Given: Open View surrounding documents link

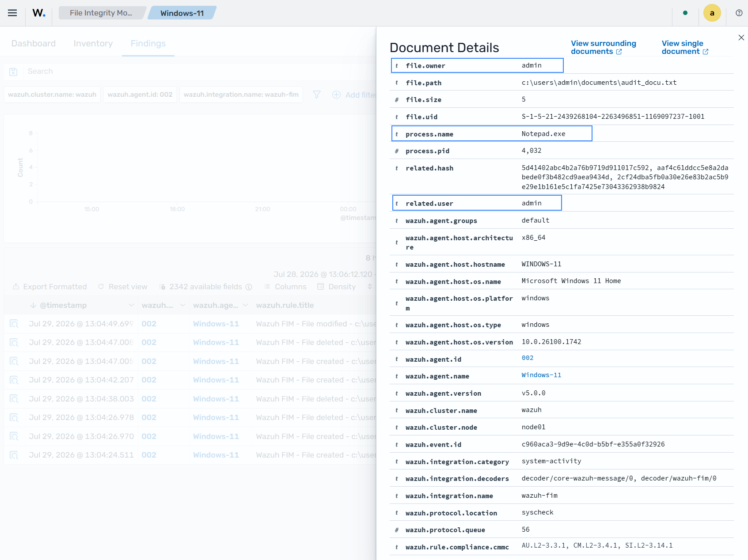Looking at the screenshot, I should 603,47.
